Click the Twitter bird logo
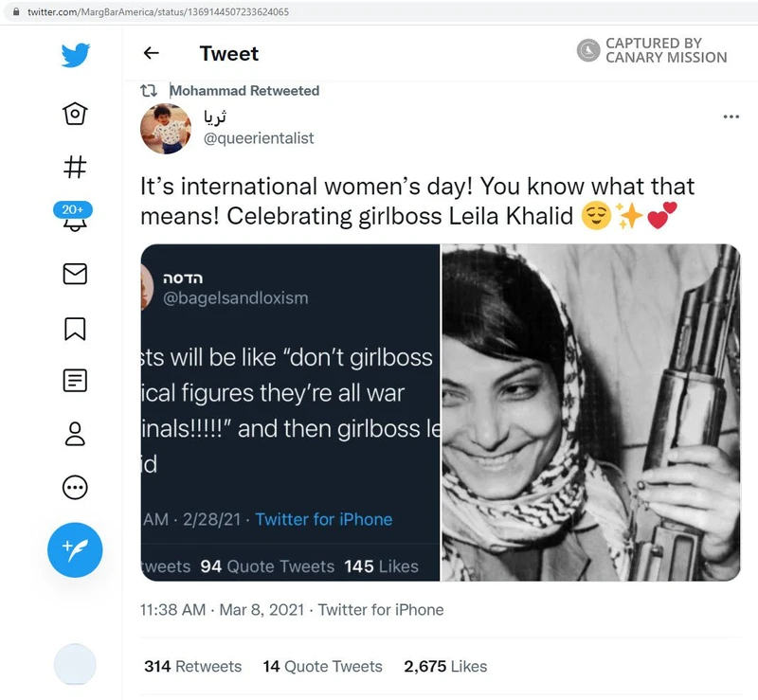758x700 pixels. pos(75,55)
